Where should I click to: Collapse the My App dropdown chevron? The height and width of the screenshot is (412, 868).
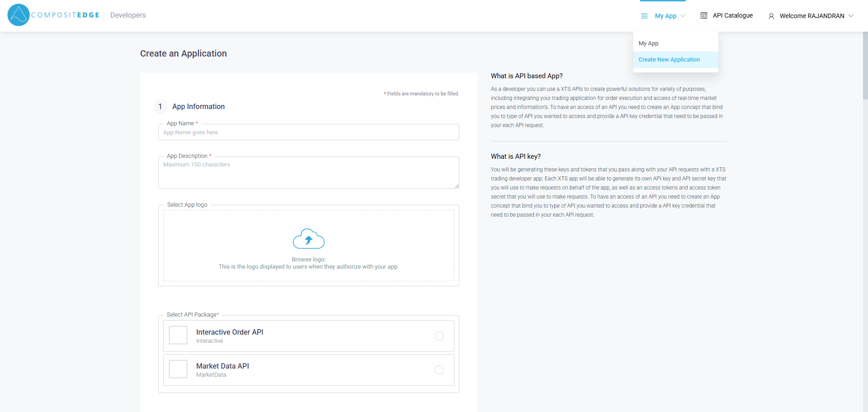pyautogui.click(x=683, y=16)
